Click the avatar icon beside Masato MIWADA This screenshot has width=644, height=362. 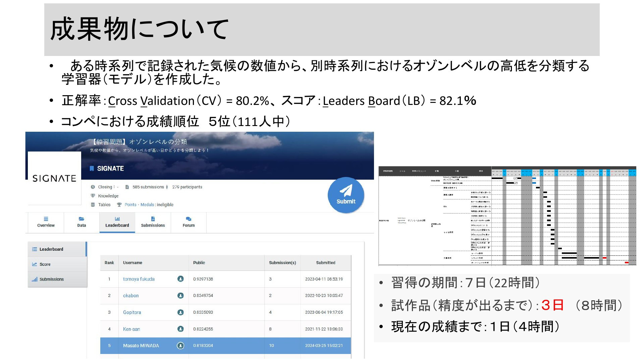(x=180, y=346)
